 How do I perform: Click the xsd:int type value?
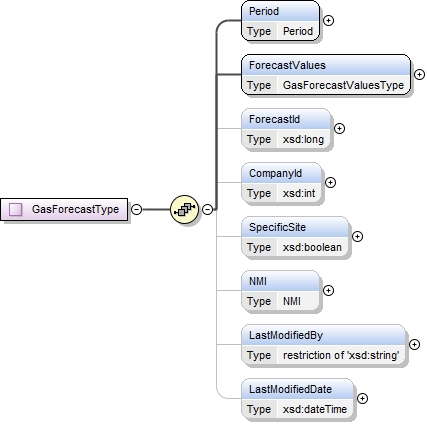pos(299,193)
